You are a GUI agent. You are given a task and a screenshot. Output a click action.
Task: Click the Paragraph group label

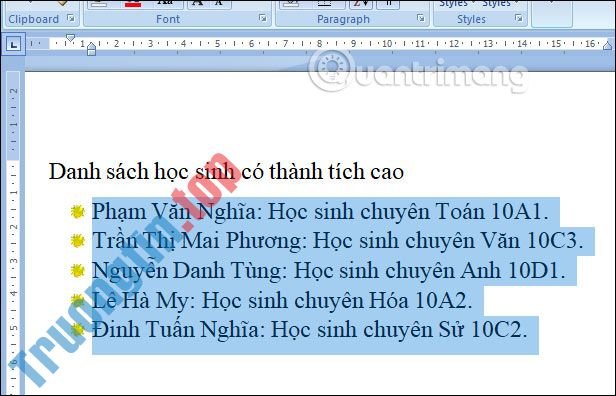click(x=343, y=19)
